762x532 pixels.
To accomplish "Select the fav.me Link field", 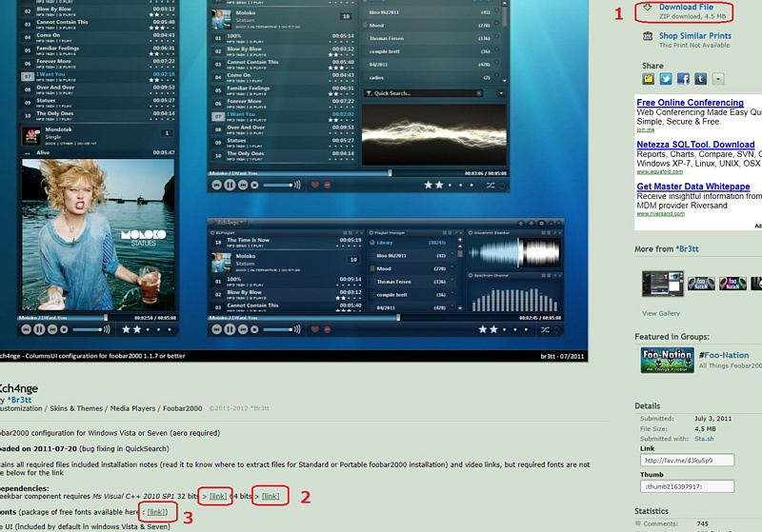I will point(687,461).
